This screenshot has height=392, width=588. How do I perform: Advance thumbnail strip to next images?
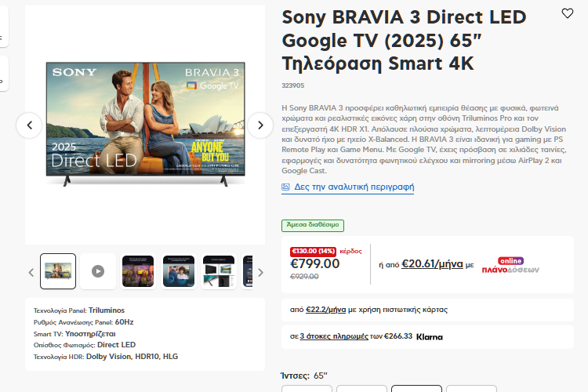(x=260, y=272)
